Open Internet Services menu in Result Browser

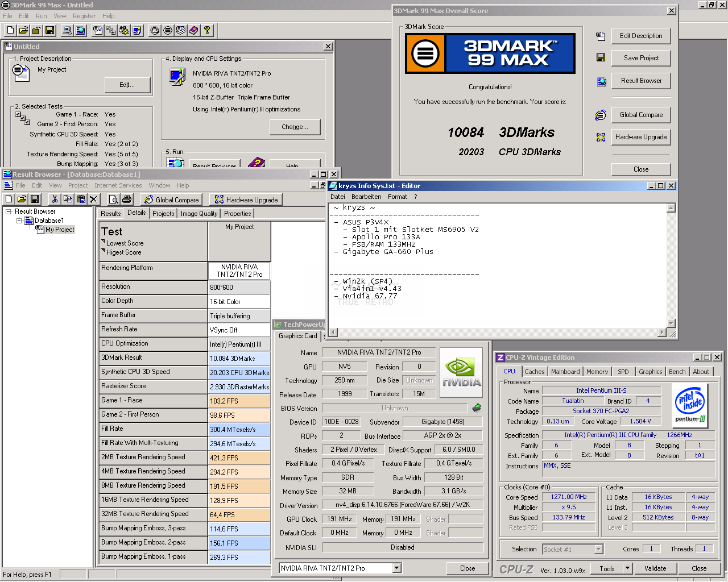click(x=118, y=185)
